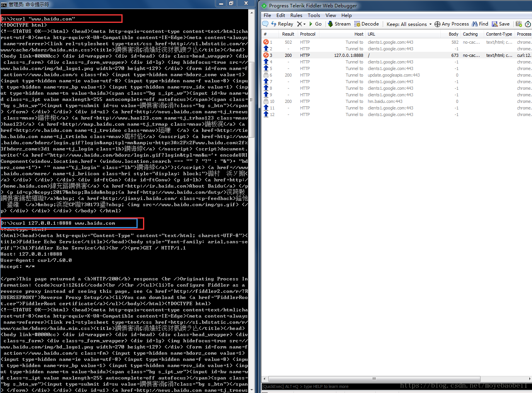The image size is (532, 393).
Task: Click the upload arrow icon of session 11
Action: (266, 108)
